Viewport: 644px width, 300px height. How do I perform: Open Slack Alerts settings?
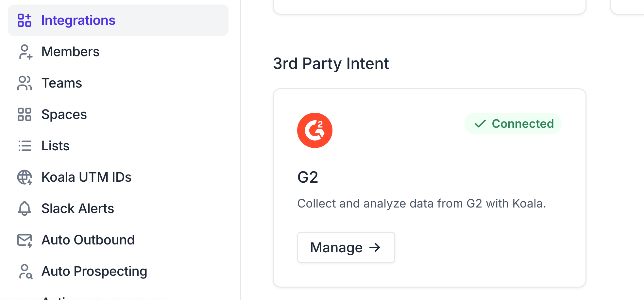click(x=77, y=208)
